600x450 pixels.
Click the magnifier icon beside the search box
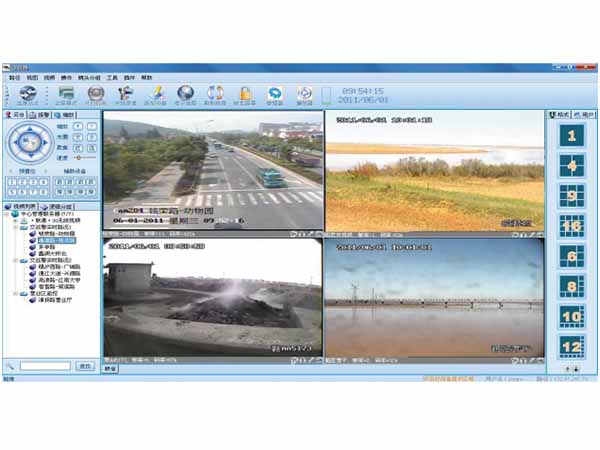(x=10, y=367)
